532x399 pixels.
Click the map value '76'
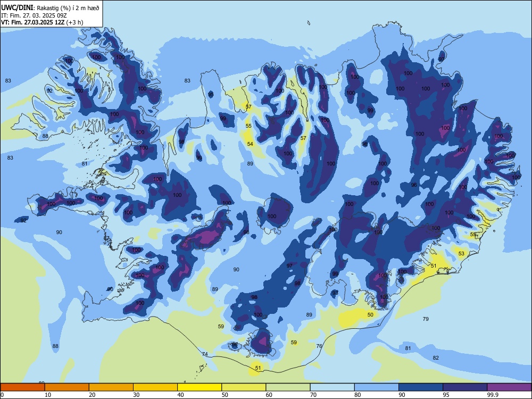(319, 346)
